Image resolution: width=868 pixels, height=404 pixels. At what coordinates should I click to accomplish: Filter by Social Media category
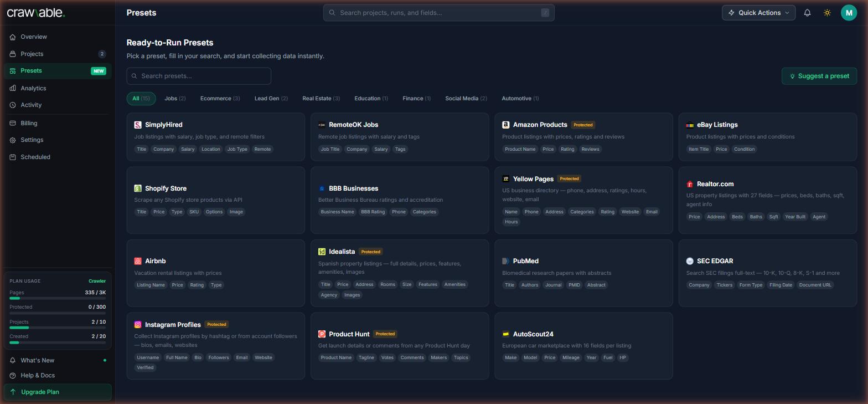pyautogui.click(x=466, y=99)
